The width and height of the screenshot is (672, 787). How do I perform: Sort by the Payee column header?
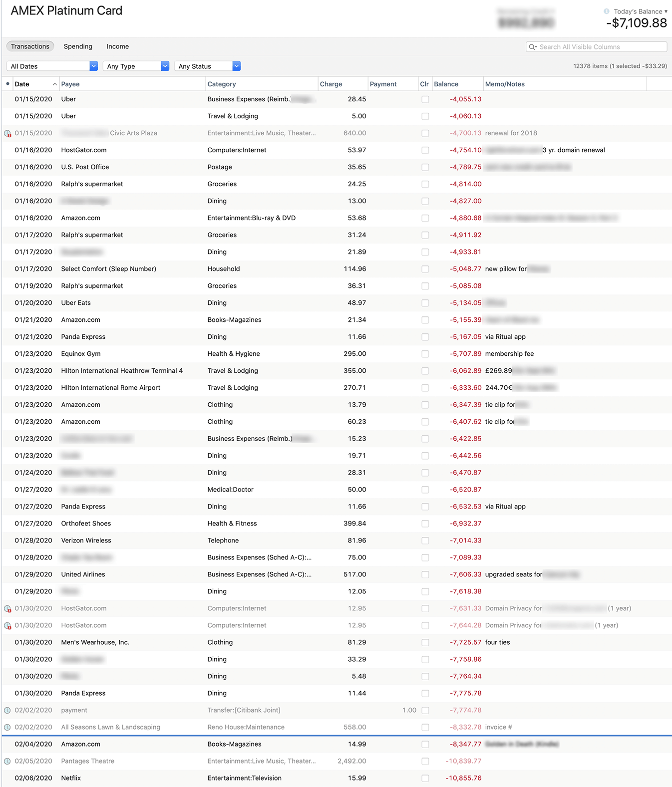(132, 84)
